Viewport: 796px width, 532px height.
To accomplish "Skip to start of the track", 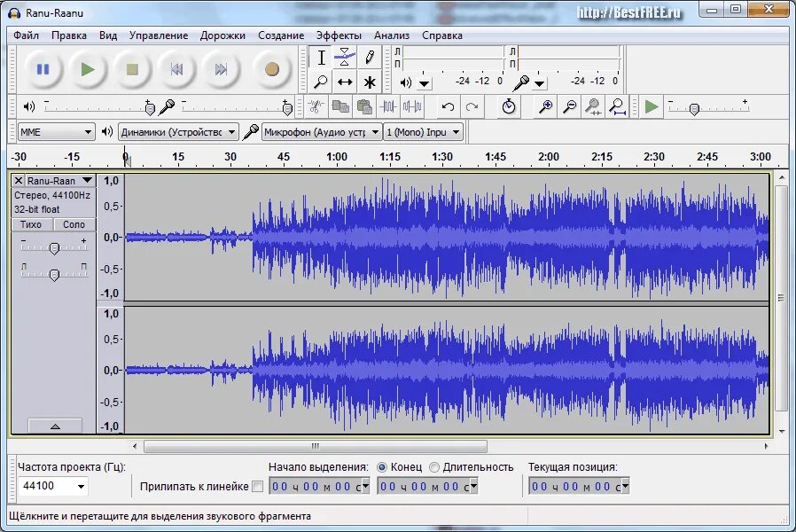I will [176, 69].
